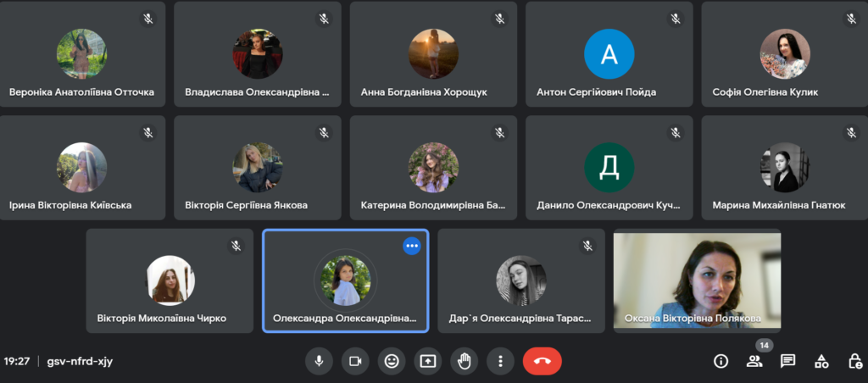868x383 pixels.
Task: Open blue three-dot options on Олександра's tile
Action: (x=412, y=246)
